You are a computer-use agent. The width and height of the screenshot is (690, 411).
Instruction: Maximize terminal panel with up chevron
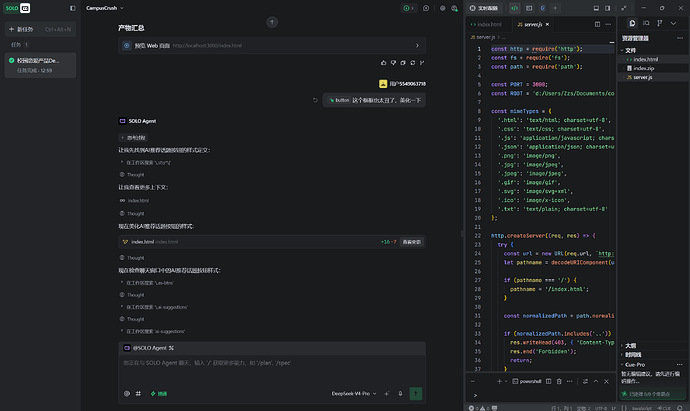(x=596, y=382)
